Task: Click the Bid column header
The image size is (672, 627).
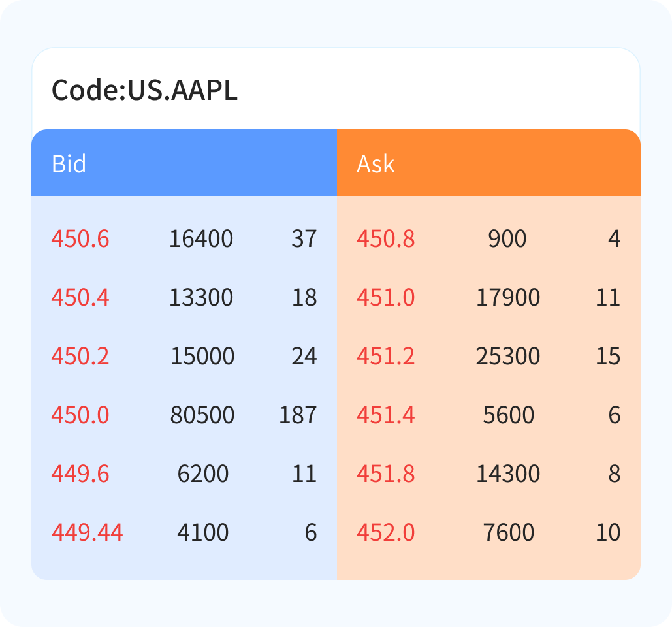Action: click(69, 163)
